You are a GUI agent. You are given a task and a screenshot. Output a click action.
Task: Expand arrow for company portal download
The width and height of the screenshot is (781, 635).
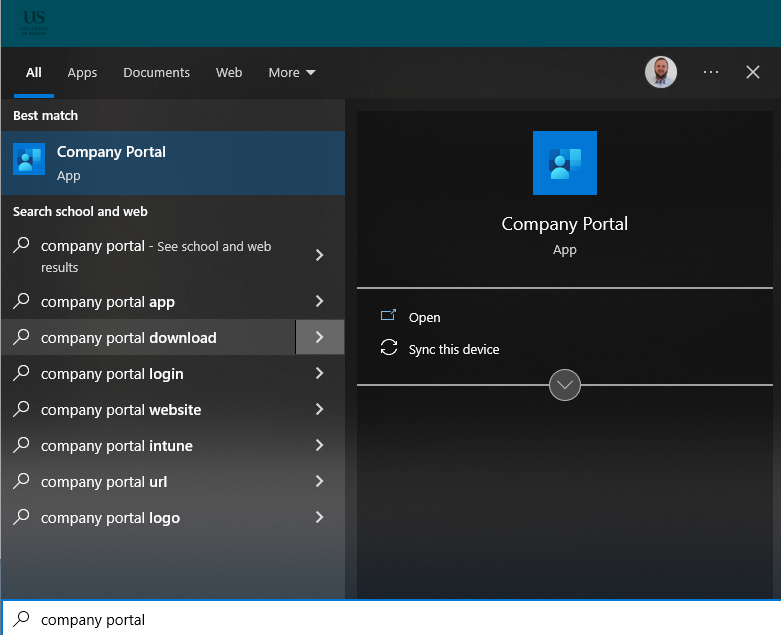tap(320, 337)
